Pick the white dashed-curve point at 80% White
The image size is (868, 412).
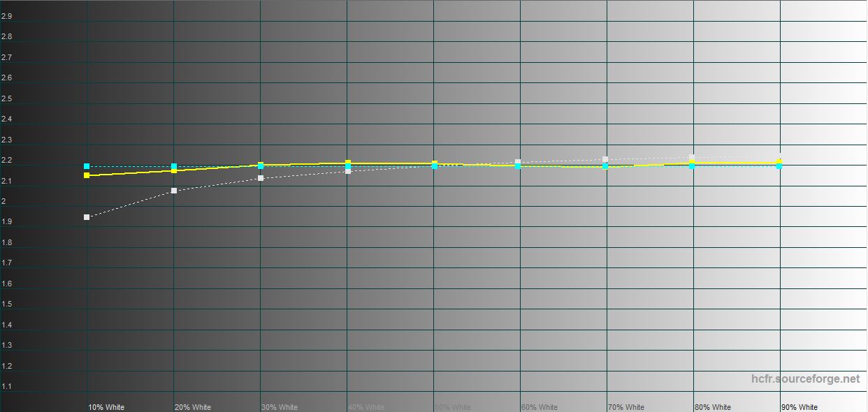tap(692, 157)
